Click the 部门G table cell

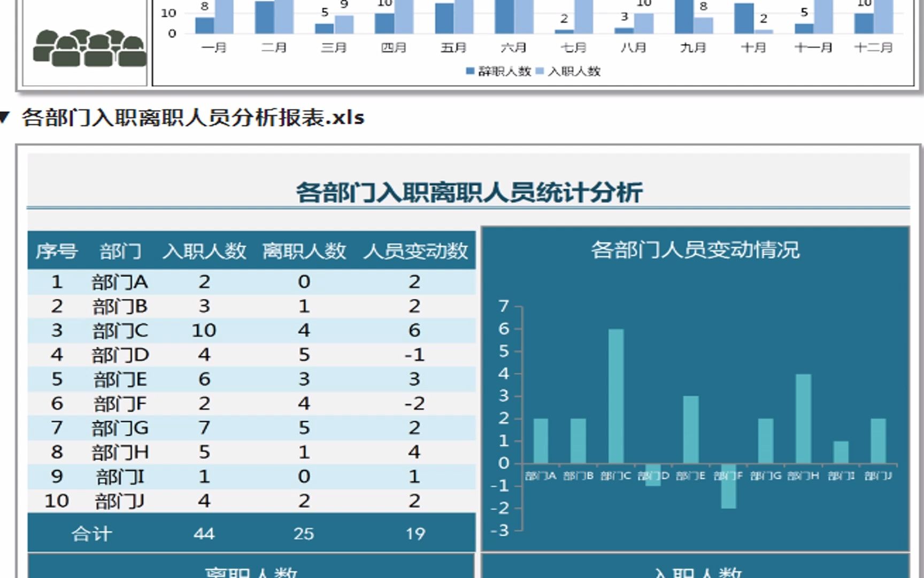120,428
